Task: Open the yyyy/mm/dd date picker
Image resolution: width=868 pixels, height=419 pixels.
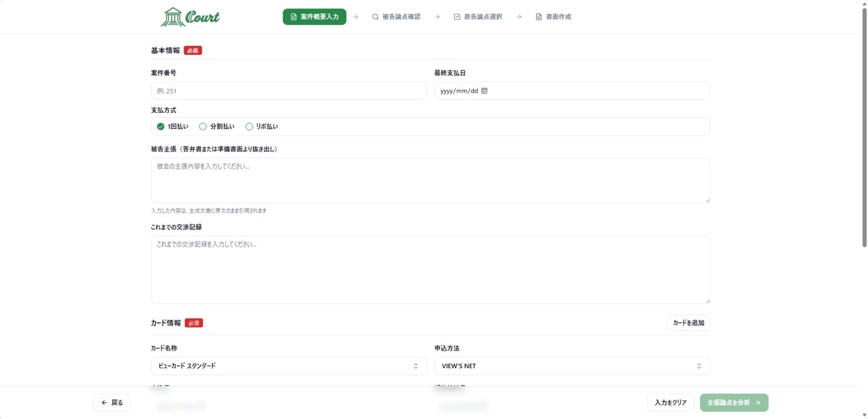Action: [x=572, y=90]
